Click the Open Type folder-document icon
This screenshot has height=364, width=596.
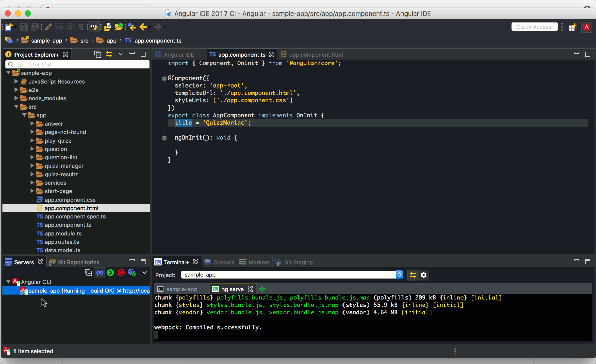[108, 27]
